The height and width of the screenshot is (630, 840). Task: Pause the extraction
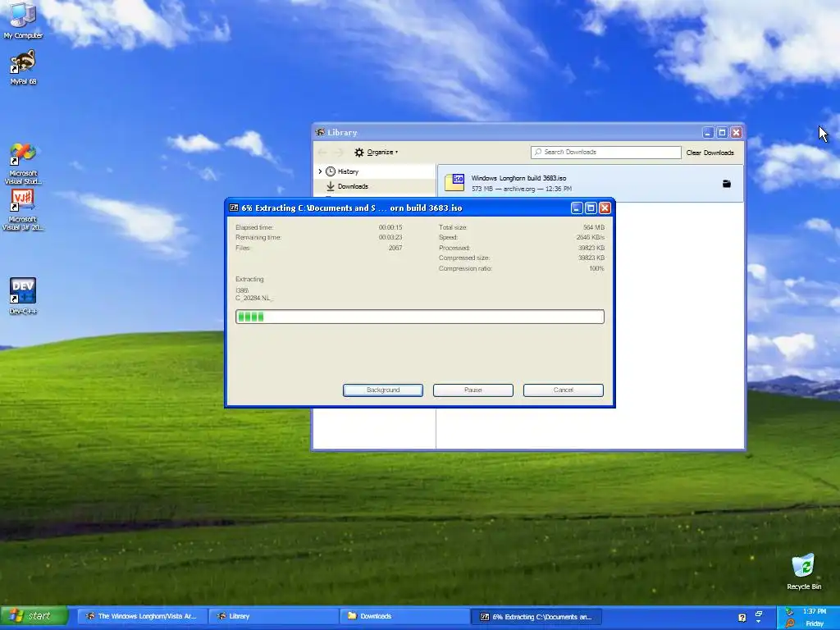click(x=473, y=390)
